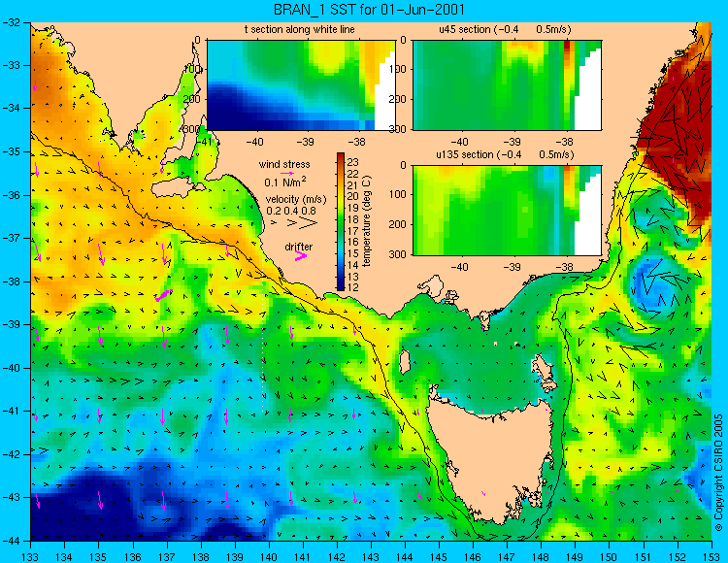The width and height of the screenshot is (728, 563).
Task: Open the u45 velocity section inset plot
Action: [507, 85]
